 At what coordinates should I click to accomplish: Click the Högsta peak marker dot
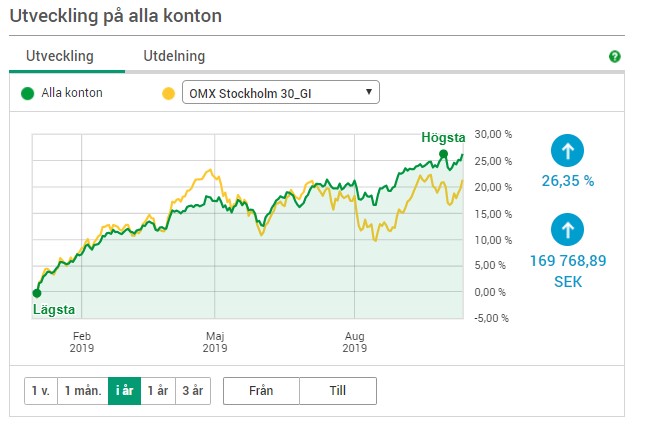pyautogui.click(x=443, y=154)
